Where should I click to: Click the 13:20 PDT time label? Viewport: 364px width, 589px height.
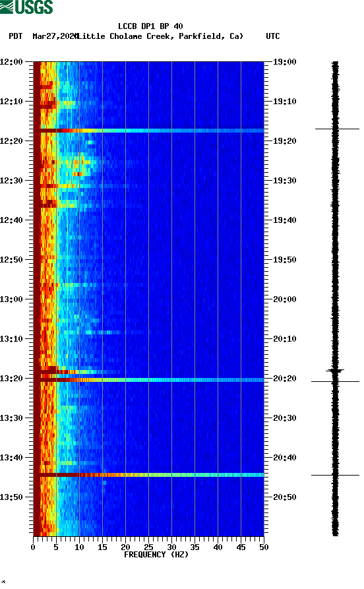point(11,379)
